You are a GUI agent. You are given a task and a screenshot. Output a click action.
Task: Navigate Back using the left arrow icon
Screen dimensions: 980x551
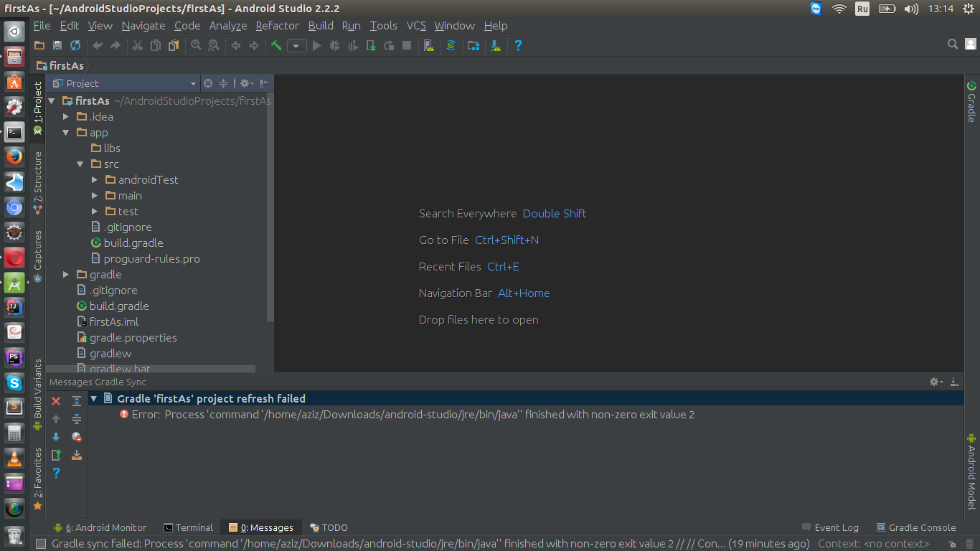pos(235,45)
